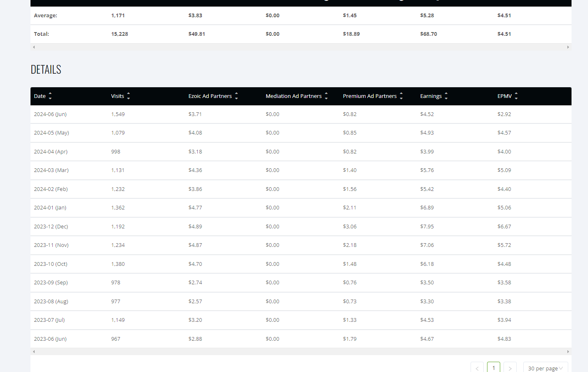
Task: Click the Total row label
Action: [x=42, y=34]
